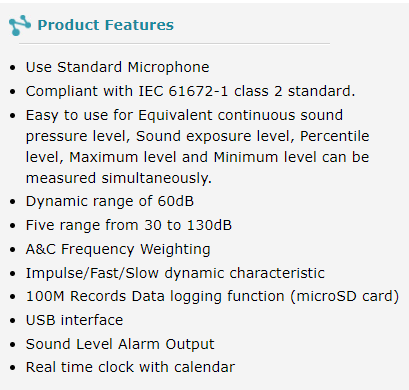Click 'Five range from 30 to 130dB'

[x=129, y=225]
